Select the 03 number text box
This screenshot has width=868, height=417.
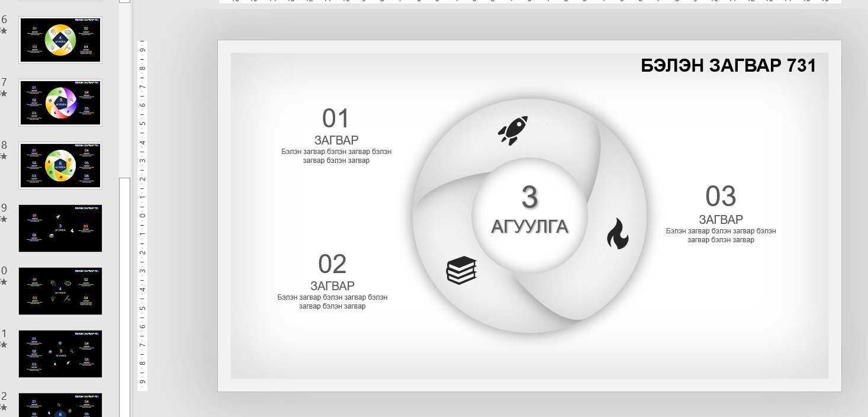click(x=720, y=196)
